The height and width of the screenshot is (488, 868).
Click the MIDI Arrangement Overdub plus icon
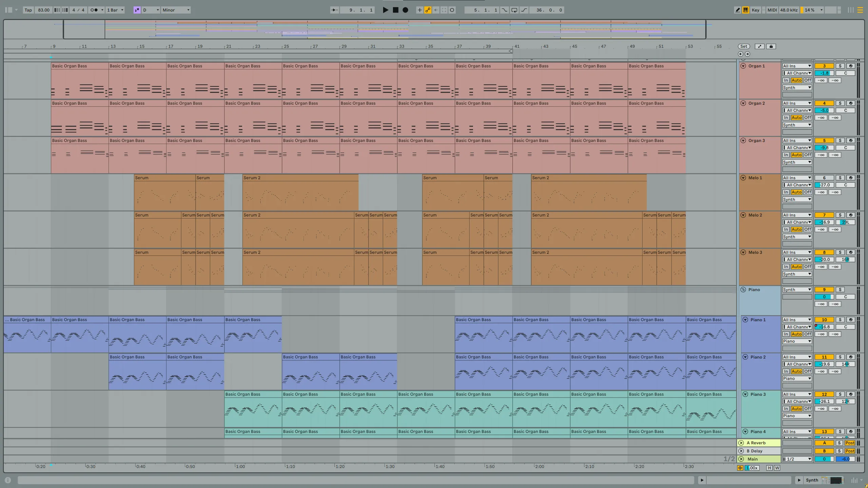[419, 10]
